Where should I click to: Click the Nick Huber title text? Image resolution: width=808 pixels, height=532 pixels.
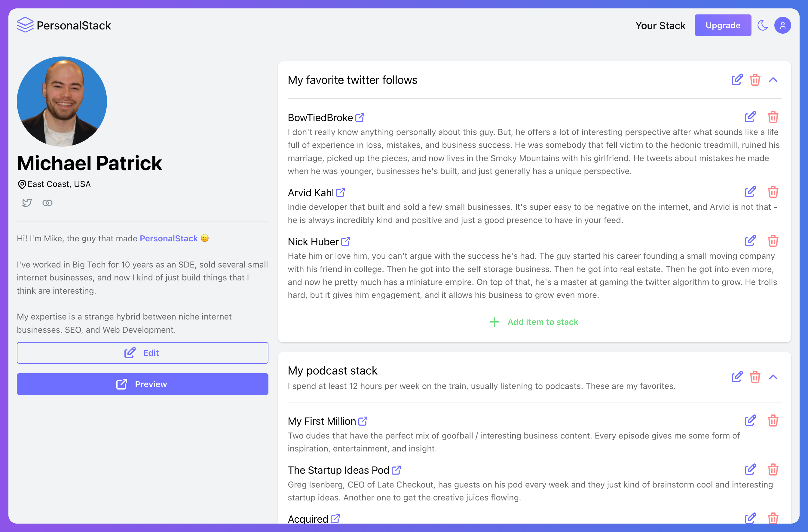(313, 241)
